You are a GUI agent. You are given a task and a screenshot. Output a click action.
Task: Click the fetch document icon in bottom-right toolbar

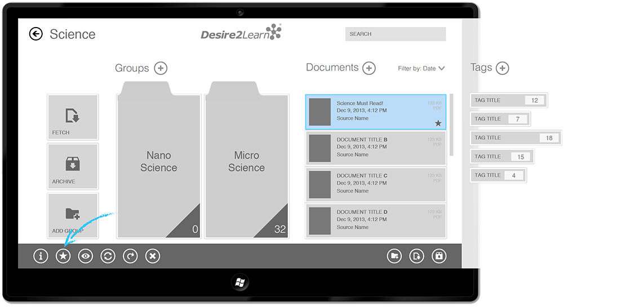(x=416, y=256)
